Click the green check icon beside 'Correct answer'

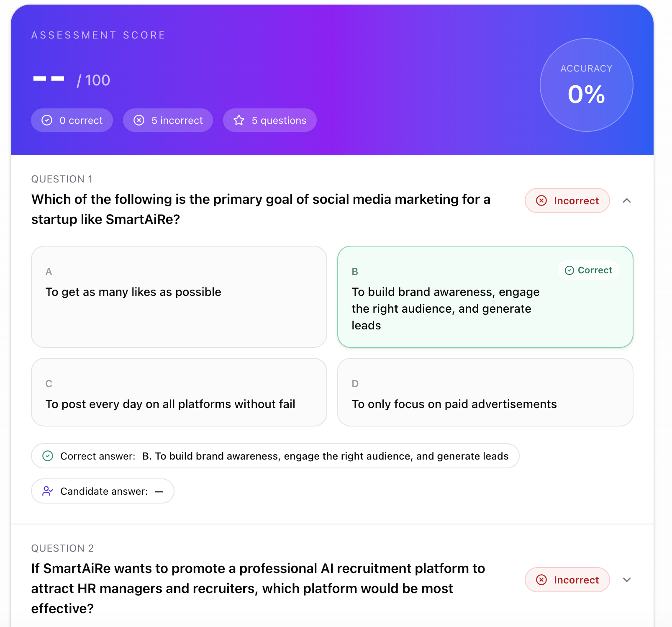click(48, 456)
